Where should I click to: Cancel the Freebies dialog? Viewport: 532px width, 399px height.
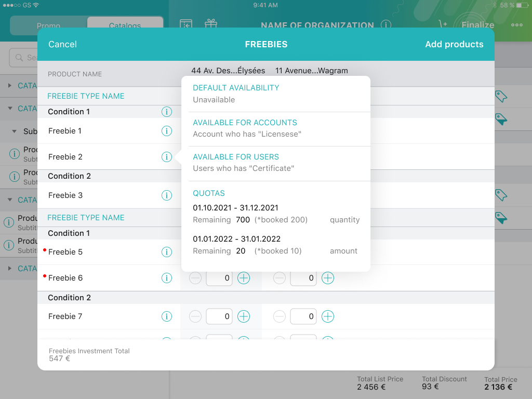tap(62, 44)
